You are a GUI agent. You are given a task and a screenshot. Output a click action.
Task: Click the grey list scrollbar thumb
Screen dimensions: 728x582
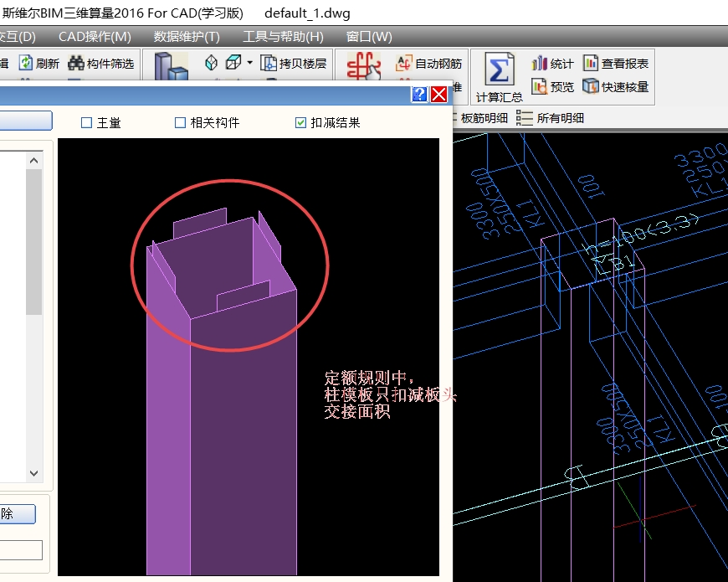[x=34, y=241]
